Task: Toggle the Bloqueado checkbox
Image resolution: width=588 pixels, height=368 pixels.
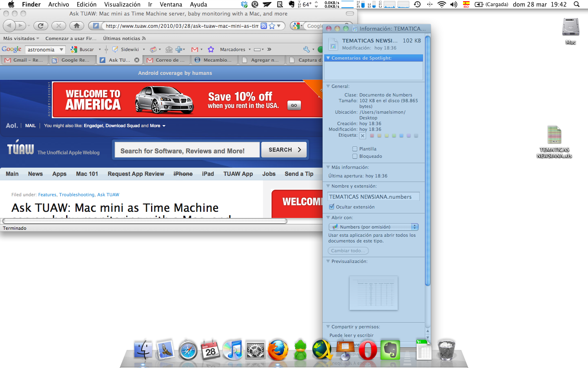Action: 355,156
